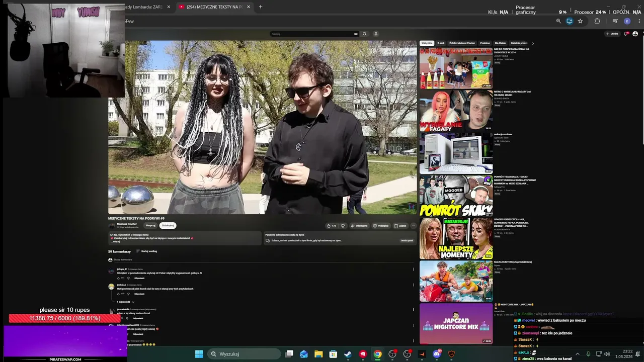Select the 'Podobne' filter chip

tap(485, 43)
